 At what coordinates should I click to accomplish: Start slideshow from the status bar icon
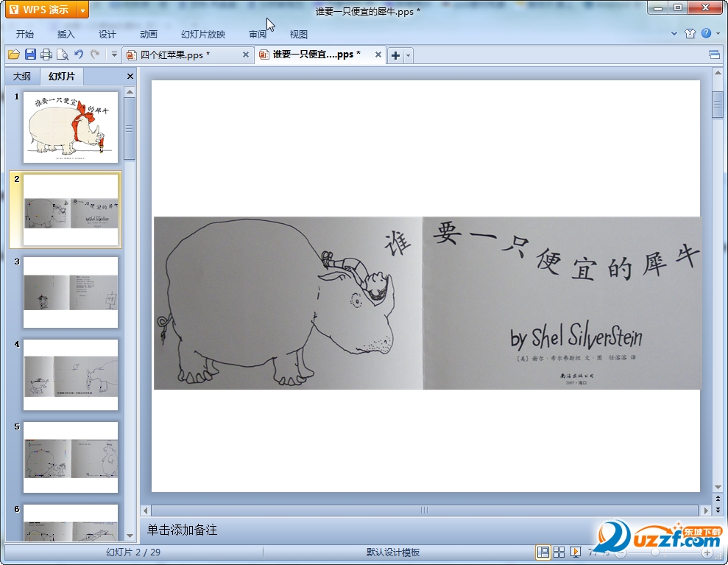576,552
